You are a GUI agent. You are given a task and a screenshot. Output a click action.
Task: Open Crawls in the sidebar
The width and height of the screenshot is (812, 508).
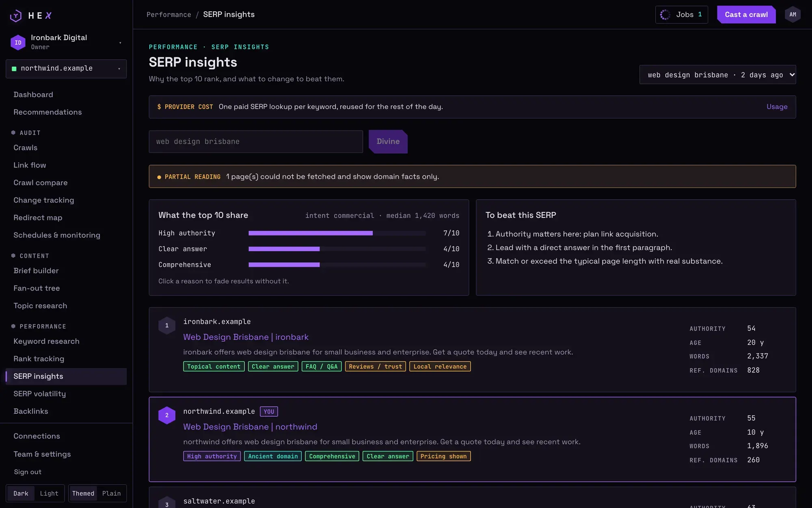(x=66, y=148)
